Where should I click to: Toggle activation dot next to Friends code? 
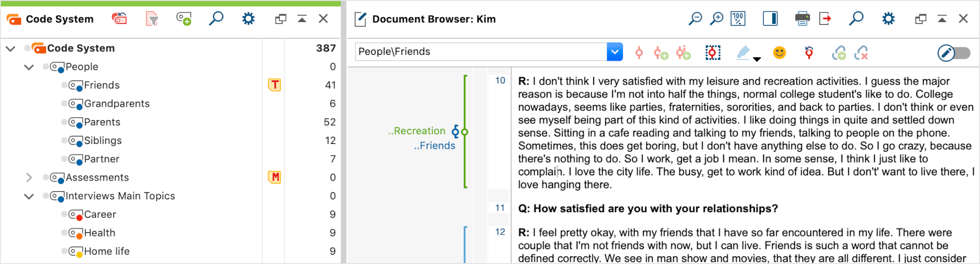[64, 85]
